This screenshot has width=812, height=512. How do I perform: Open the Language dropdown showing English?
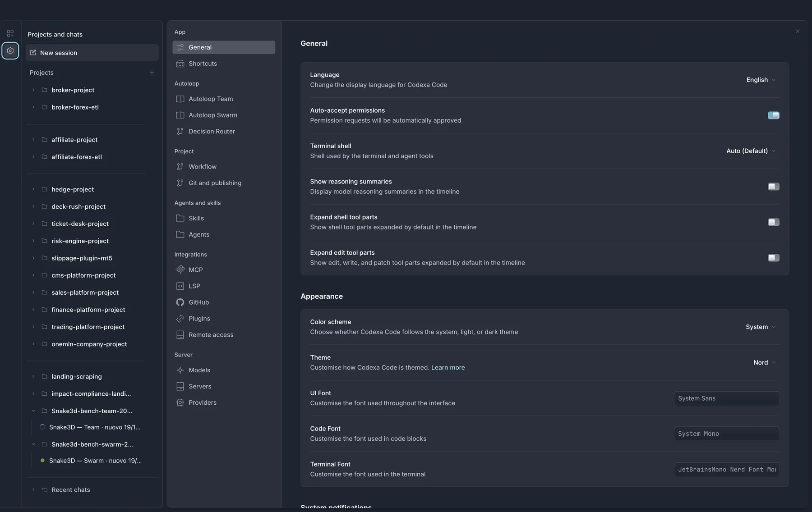tap(761, 80)
